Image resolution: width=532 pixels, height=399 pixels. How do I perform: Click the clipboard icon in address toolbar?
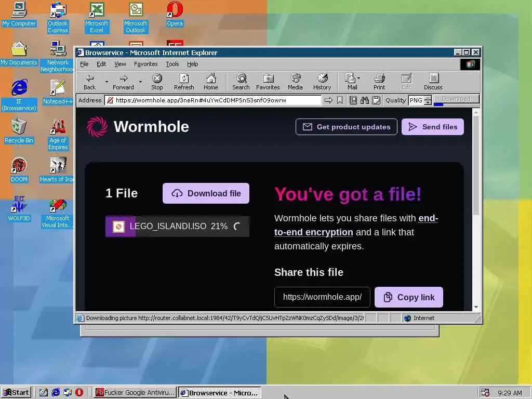point(376,100)
